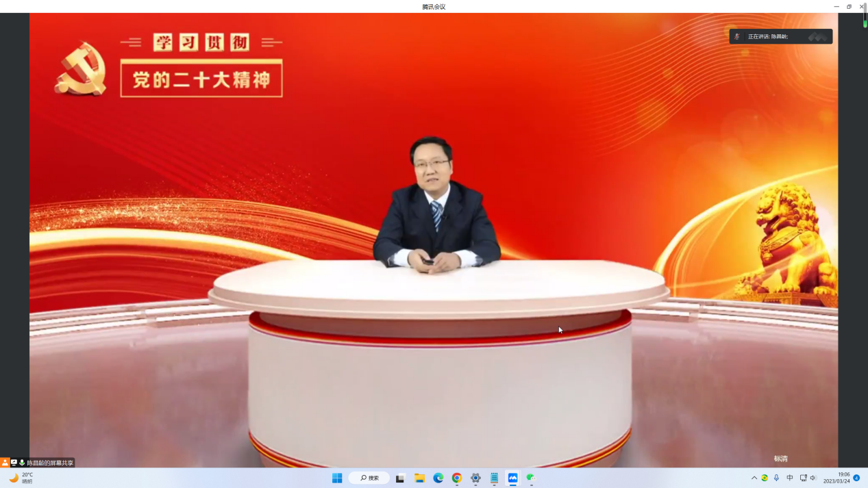Click the green microphone icon beside sharer name
The width and height of the screenshot is (868, 488).
[22, 463]
